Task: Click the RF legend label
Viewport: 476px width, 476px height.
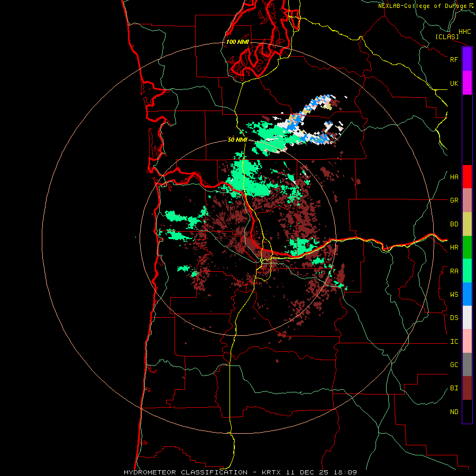Action: pyautogui.click(x=454, y=59)
